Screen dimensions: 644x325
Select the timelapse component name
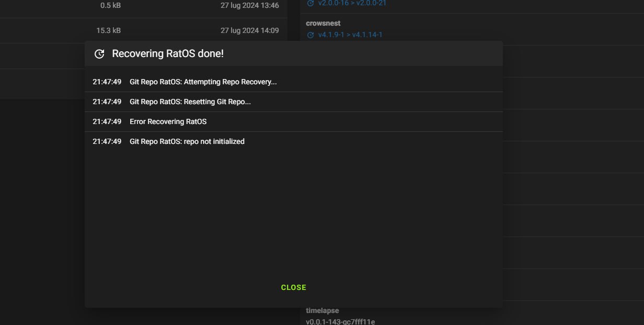[x=322, y=311]
